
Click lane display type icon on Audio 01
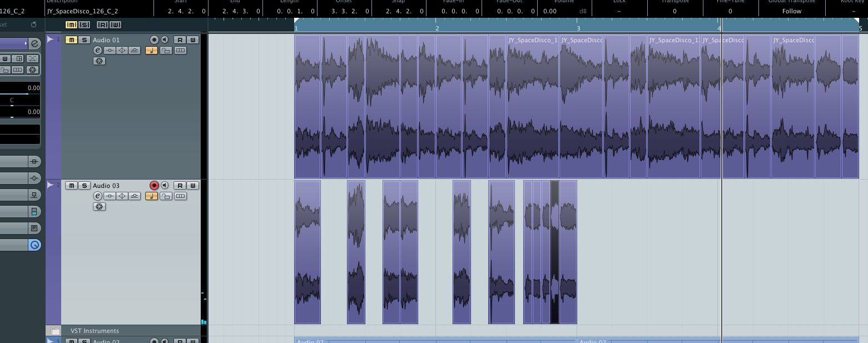pyautogui.click(x=180, y=50)
